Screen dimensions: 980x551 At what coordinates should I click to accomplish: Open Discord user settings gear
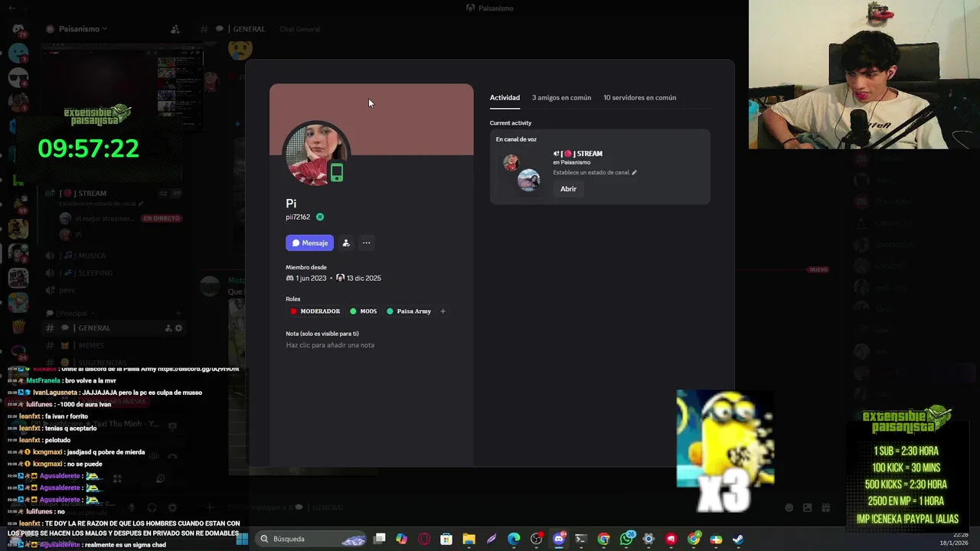coord(172,507)
